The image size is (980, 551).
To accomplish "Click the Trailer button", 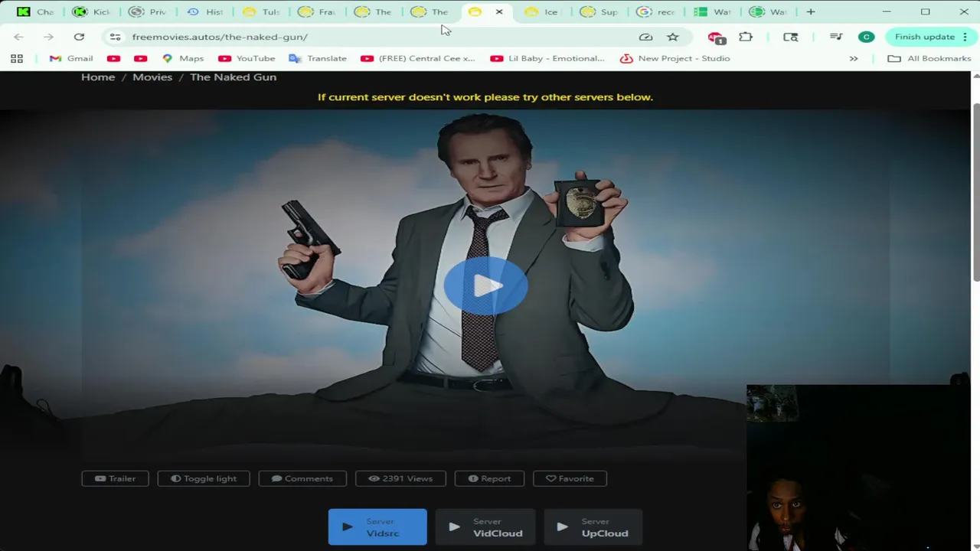I will (x=115, y=478).
